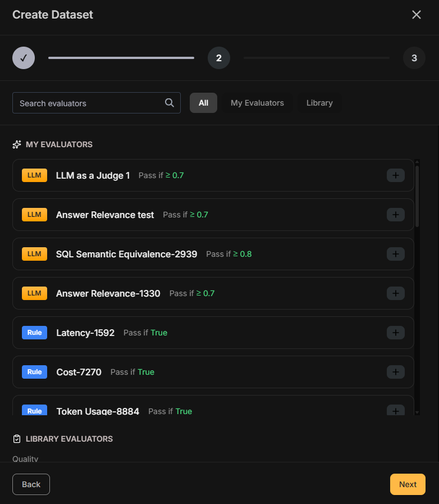Click the Rule badge of Token Usage-8884

34,410
